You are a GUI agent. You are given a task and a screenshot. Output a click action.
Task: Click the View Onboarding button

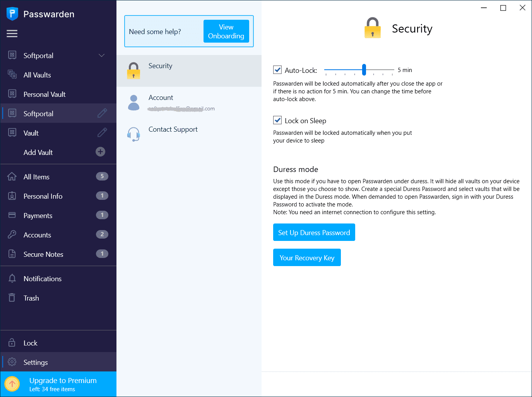pyautogui.click(x=226, y=31)
